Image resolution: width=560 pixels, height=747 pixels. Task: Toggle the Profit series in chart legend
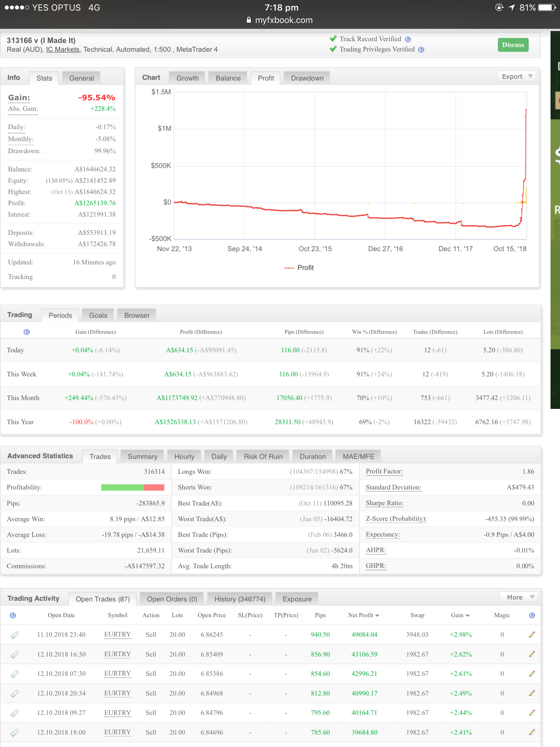pos(299,268)
